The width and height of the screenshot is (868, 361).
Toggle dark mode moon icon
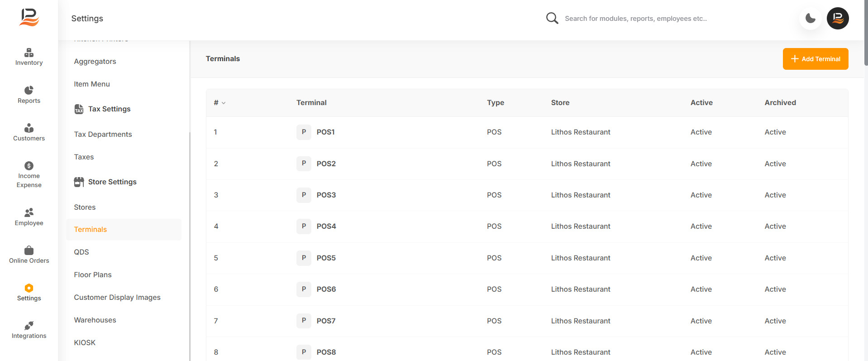click(811, 19)
